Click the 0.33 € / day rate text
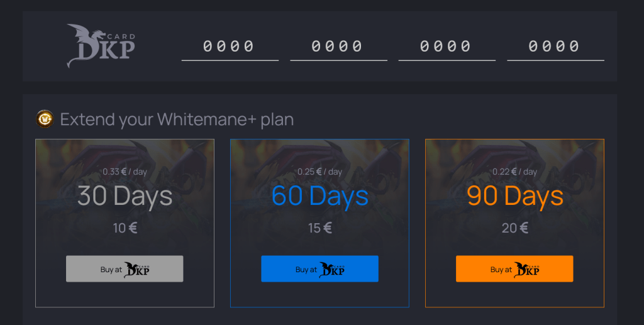The width and height of the screenshot is (644, 325). pos(125,172)
